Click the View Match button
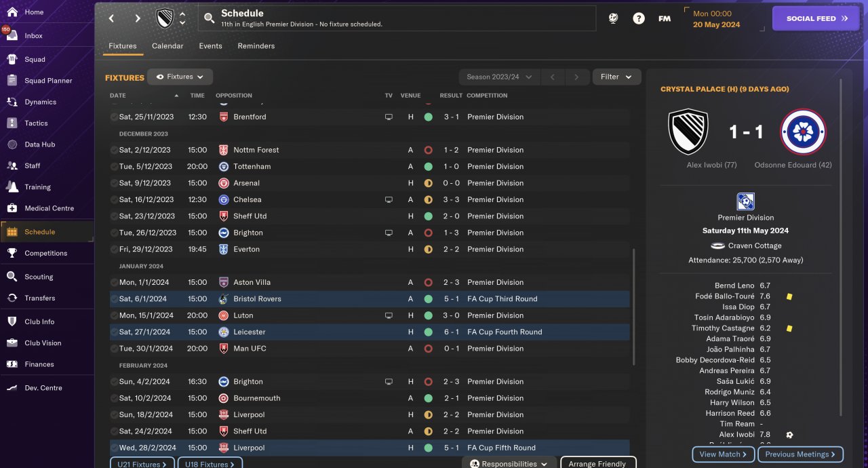 click(723, 454)
